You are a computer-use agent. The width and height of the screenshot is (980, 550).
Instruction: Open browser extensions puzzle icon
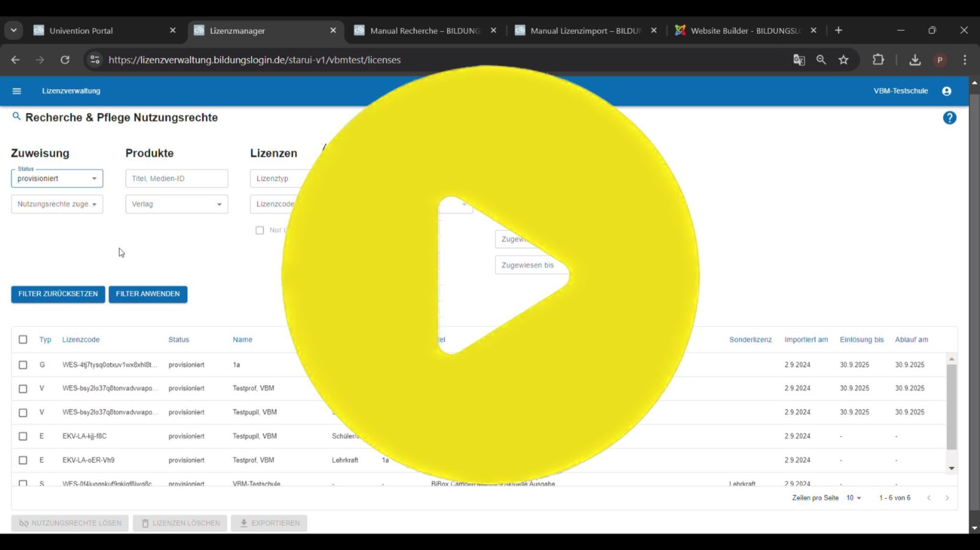pos(878,60)
